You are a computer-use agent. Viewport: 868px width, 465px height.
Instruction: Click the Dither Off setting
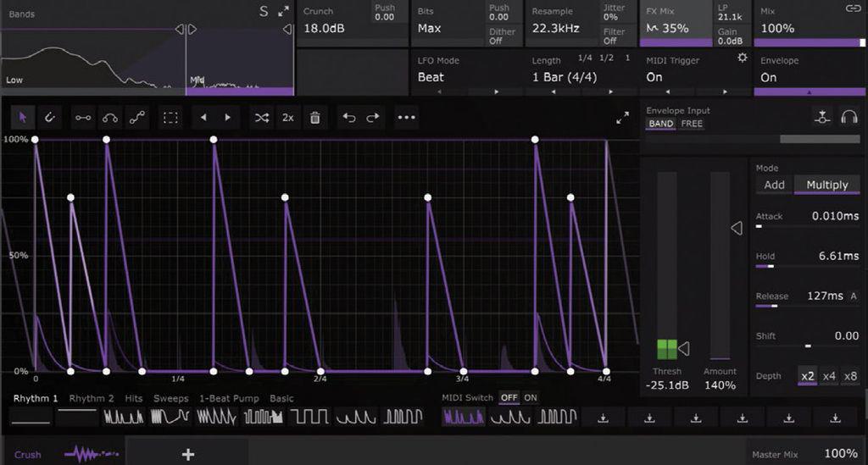(502, 36)
